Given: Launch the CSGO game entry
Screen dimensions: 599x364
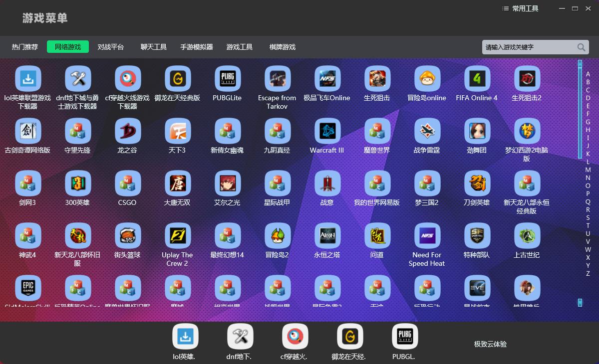Looking at the screenshot, I should (128, 183).
